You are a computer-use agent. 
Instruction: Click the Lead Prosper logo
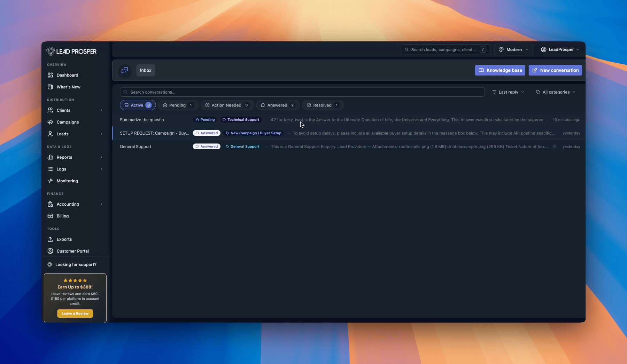click(x=71, y=52)
